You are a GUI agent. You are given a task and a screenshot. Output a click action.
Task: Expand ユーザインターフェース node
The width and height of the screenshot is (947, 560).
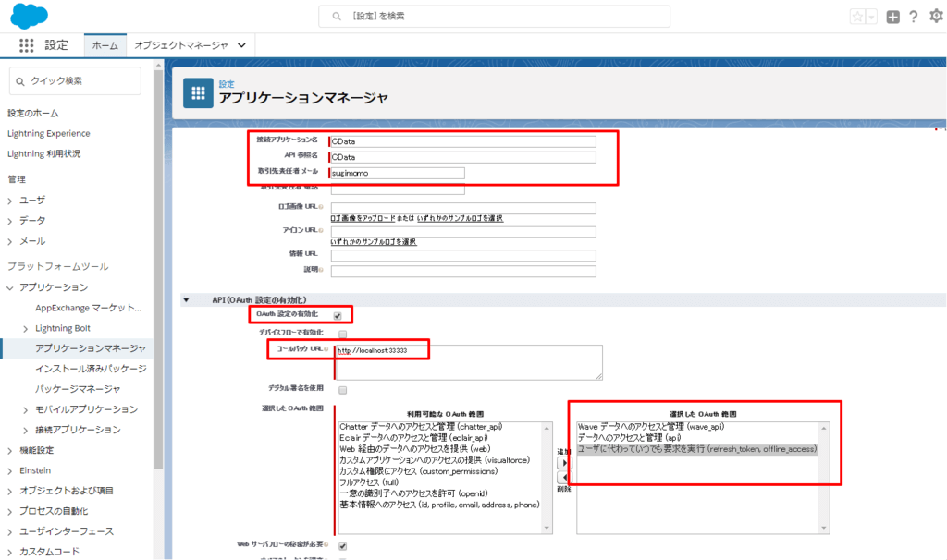9,532
